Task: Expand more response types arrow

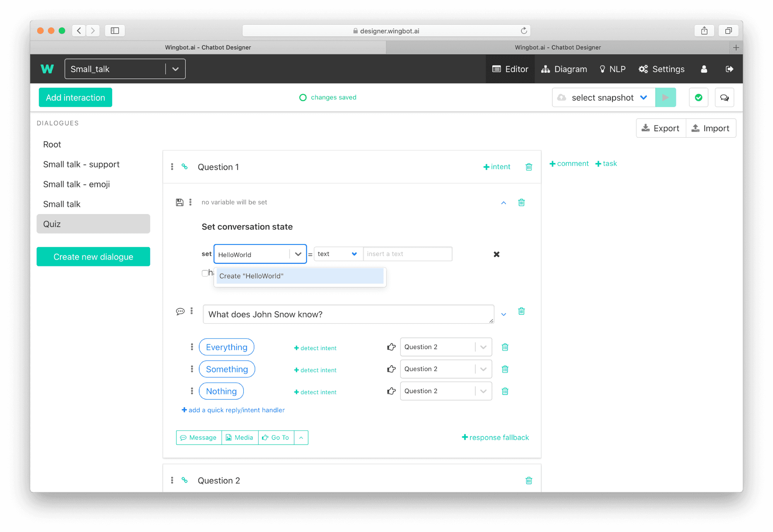Action: pos(301,438)
